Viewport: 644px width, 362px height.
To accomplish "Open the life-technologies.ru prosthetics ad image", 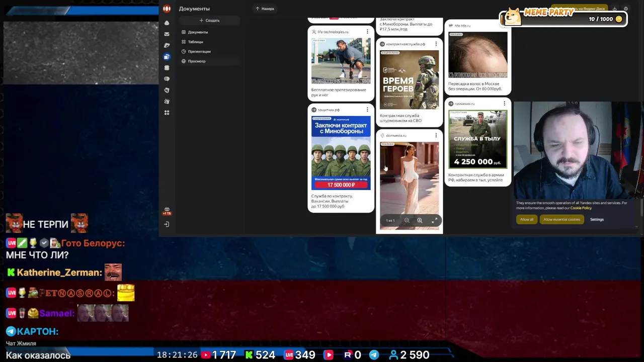I will pyautogui.click(x=341, y=61).
